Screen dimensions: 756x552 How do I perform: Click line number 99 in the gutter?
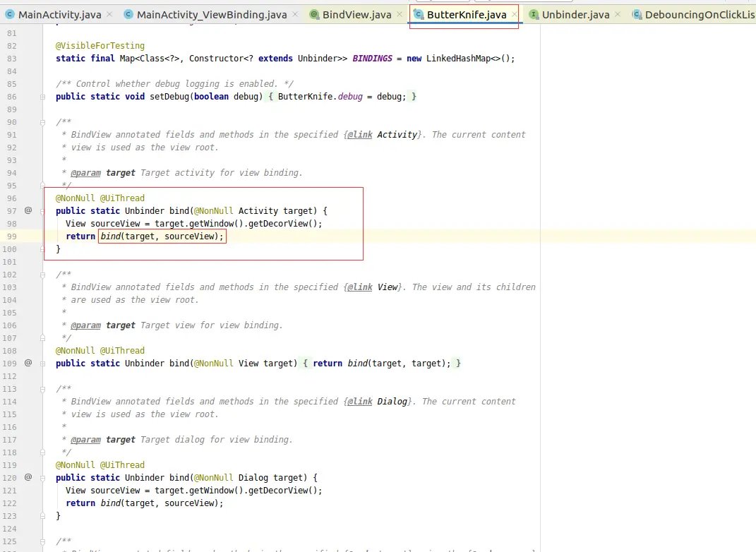[11, 236]
